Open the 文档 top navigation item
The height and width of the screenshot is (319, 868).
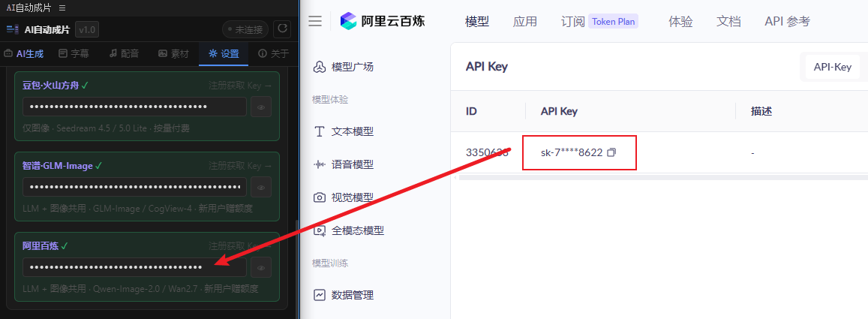tap(728, 22)
